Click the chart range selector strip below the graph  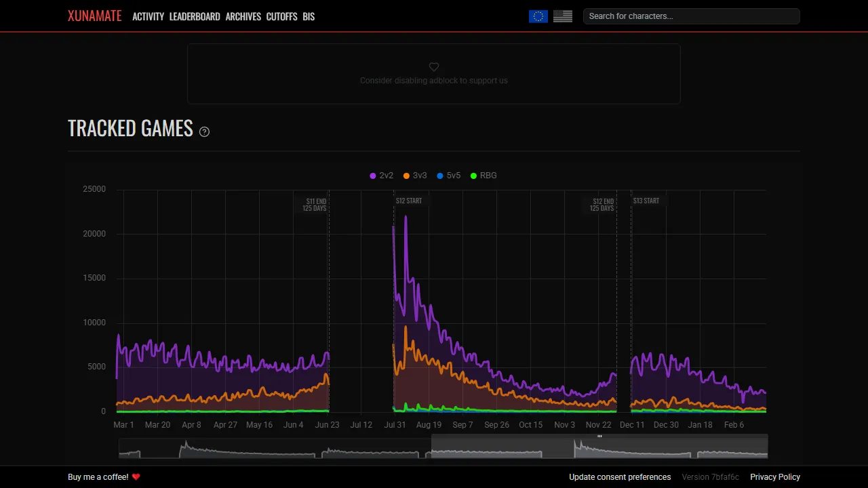[443, 447]
